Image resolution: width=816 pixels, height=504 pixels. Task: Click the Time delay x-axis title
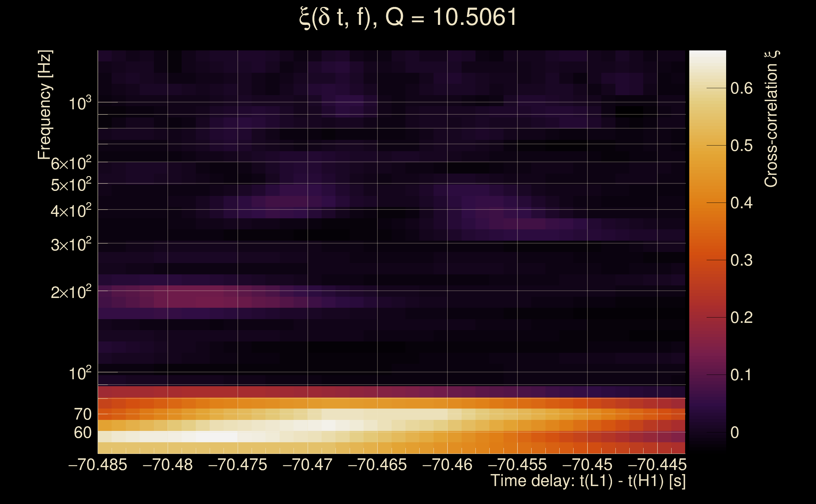click(588, 481)
